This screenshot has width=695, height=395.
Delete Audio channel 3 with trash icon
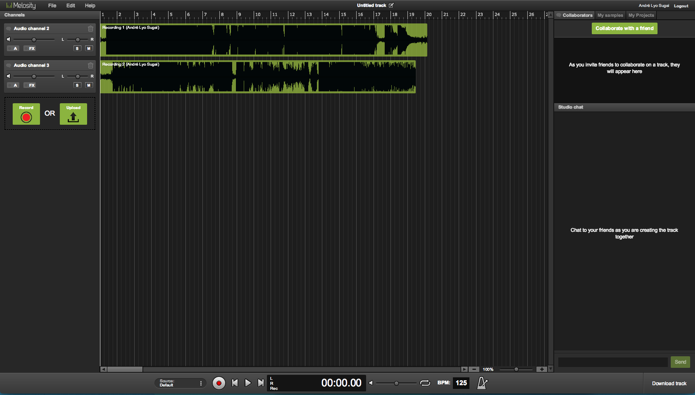click(x=90, y=65)
